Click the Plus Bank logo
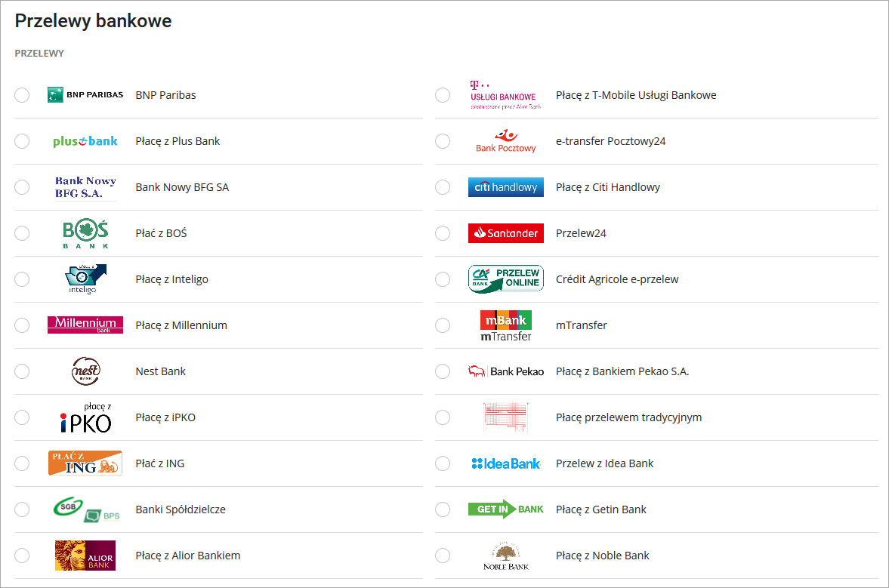 pos(85,141)
